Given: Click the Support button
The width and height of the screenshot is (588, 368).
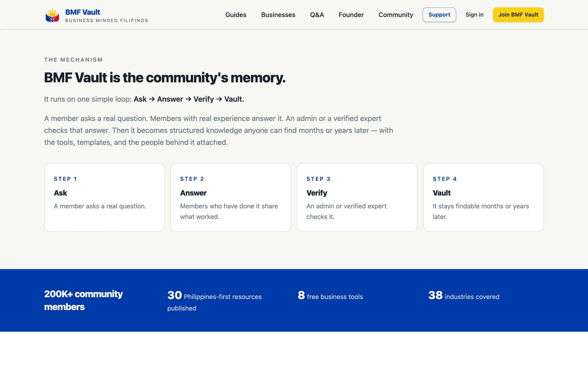Looking at the screenshot, I should (x=439, y=15).
